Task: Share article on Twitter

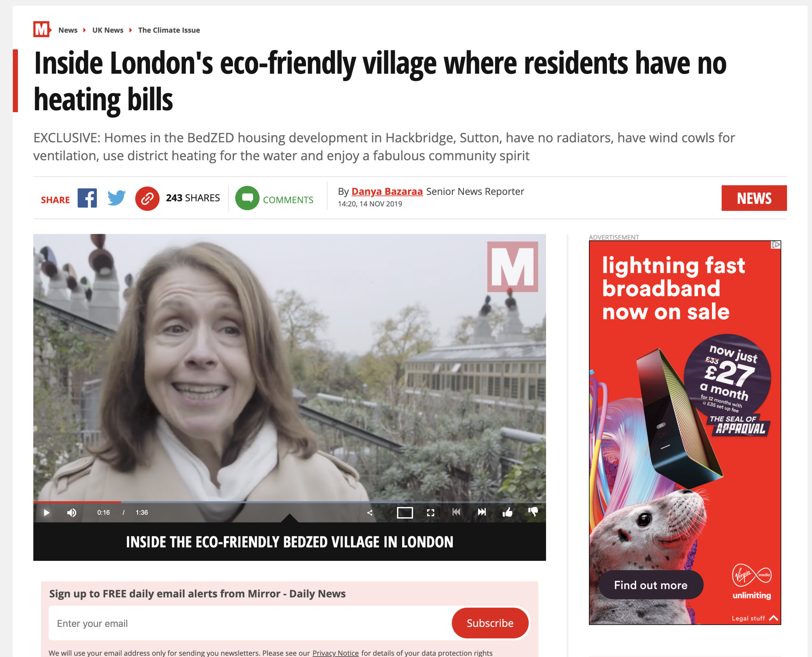Action: 117,198
